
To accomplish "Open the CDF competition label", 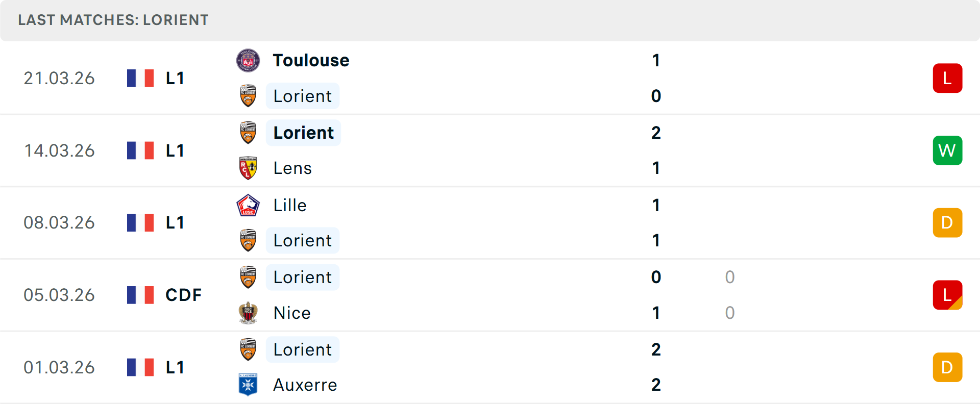I will 182,295.
